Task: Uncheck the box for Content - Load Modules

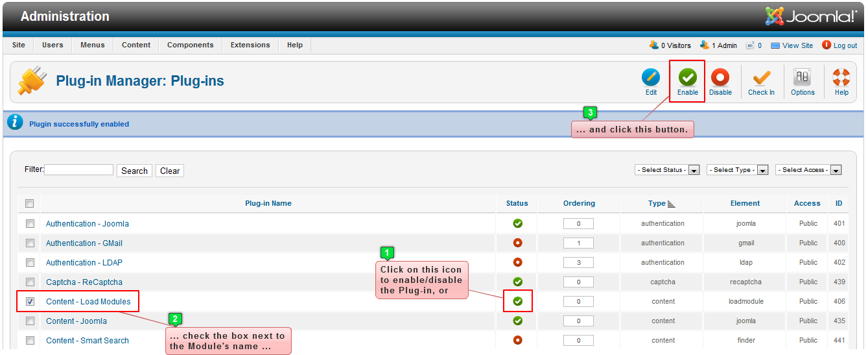Action: click(x=30, y=301)
